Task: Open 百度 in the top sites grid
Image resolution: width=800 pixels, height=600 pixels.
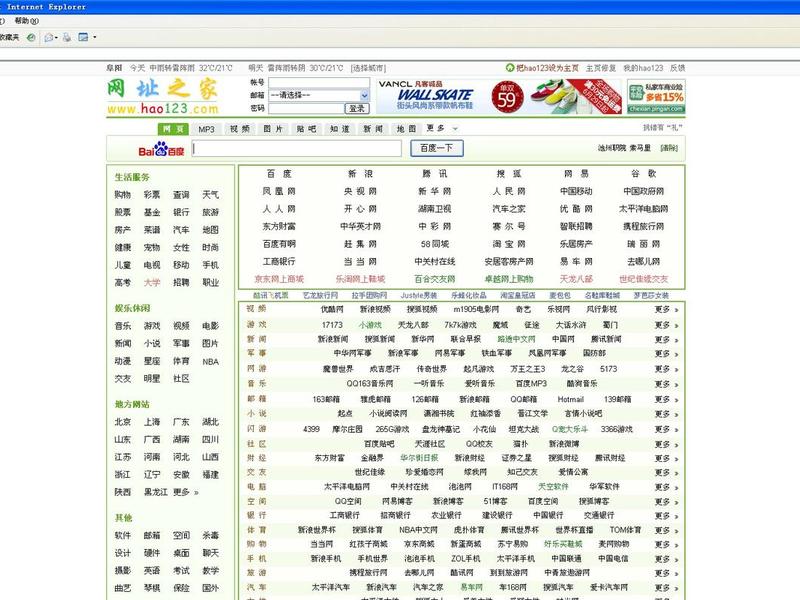Action: (x=279, y=174)
